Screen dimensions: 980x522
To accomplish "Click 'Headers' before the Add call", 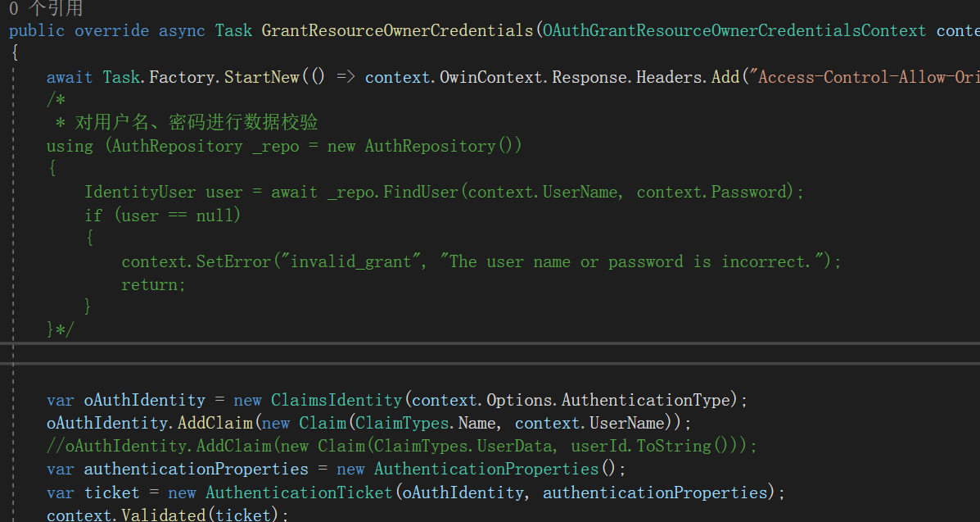I will tap(669, 77).
